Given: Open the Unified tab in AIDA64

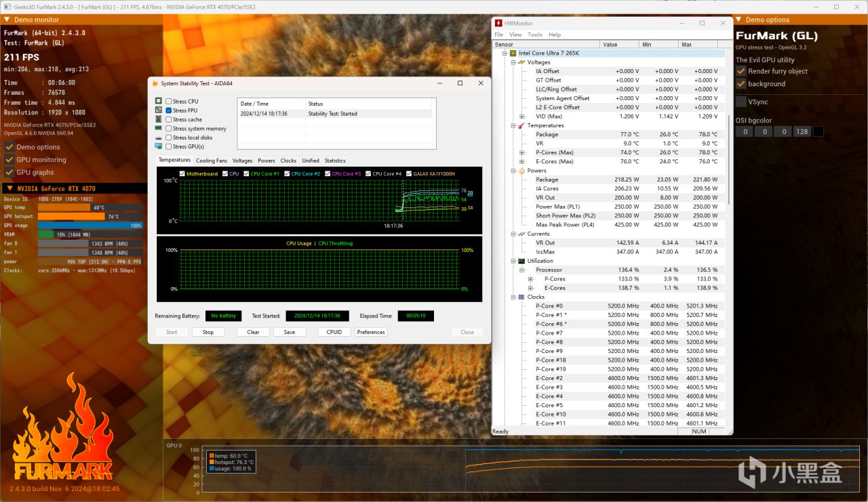Looking at the screenshot, I should (311, 161).
